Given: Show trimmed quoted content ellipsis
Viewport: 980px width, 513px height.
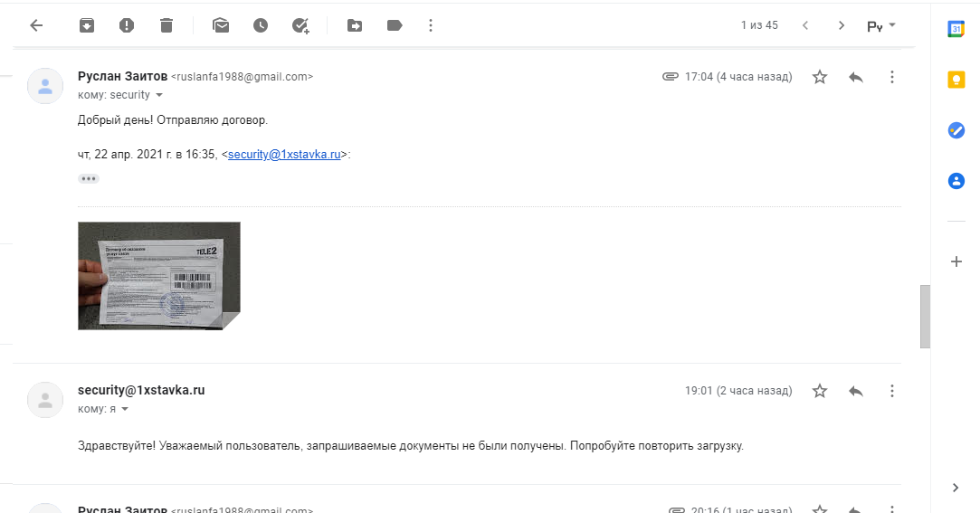Looking at the screenshot, I should (89, 179).
